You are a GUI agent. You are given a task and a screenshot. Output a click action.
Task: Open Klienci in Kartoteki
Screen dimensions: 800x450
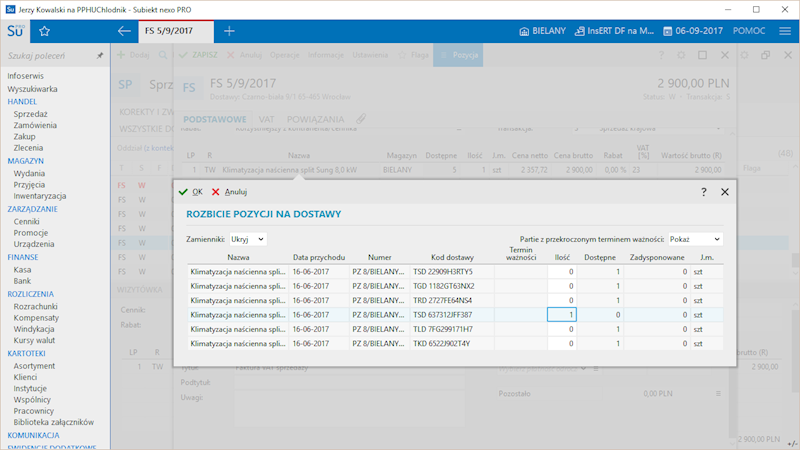(26, 377)
